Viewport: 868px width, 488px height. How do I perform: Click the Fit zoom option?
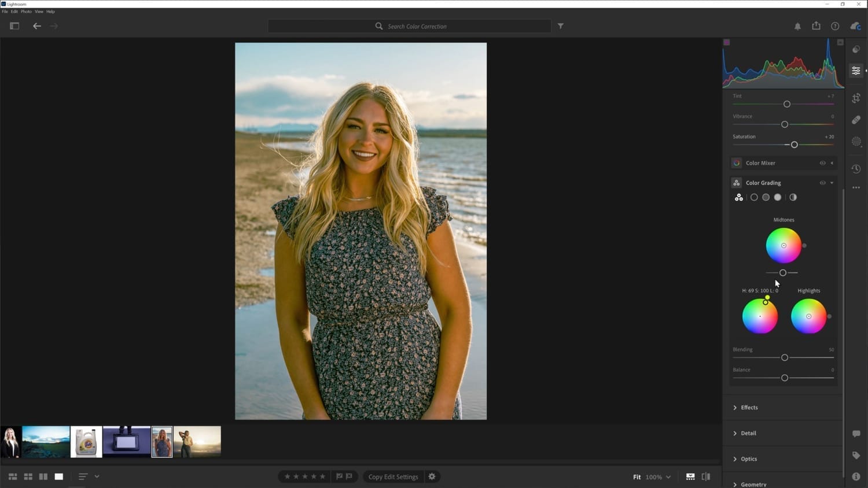[637, 477]
